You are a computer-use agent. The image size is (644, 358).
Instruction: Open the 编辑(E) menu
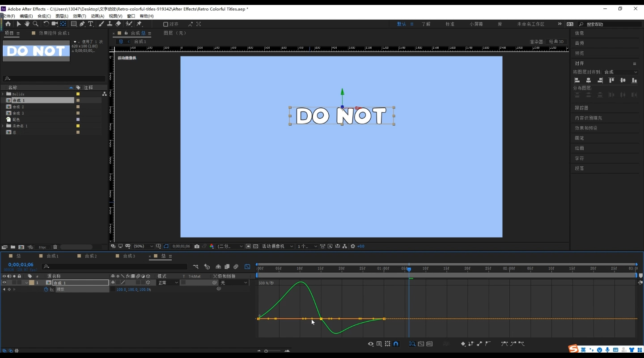(26, 16)
